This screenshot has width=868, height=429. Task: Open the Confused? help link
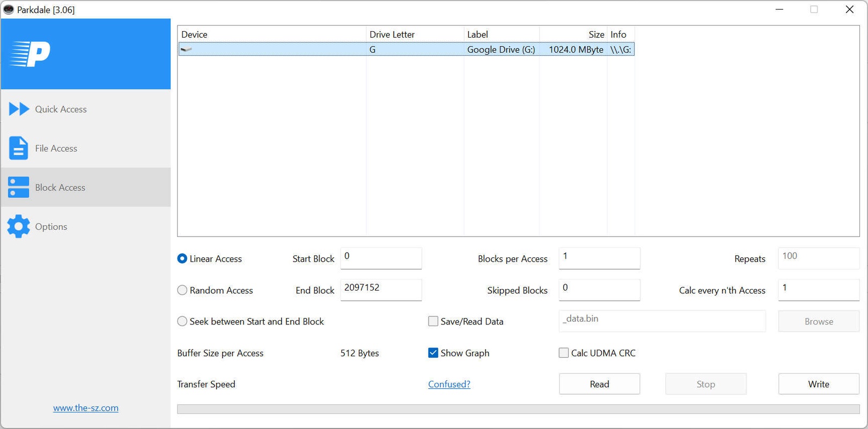(449, 384)
